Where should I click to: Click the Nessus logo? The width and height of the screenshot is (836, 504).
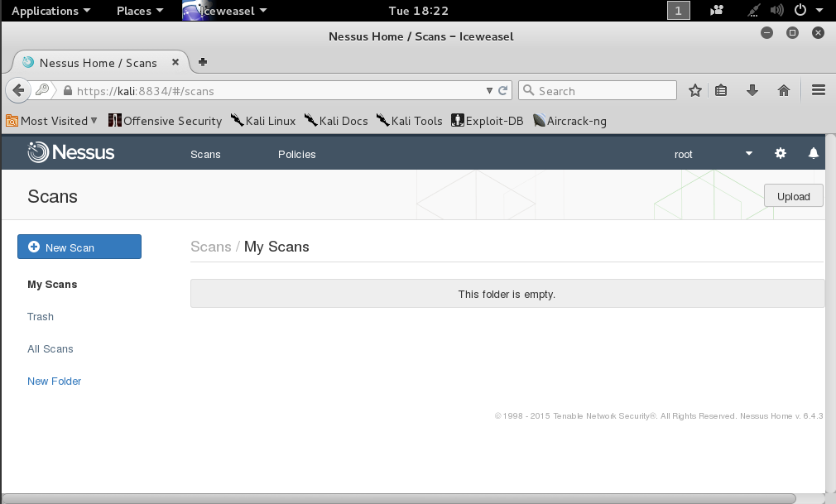(x=71, y=152)
